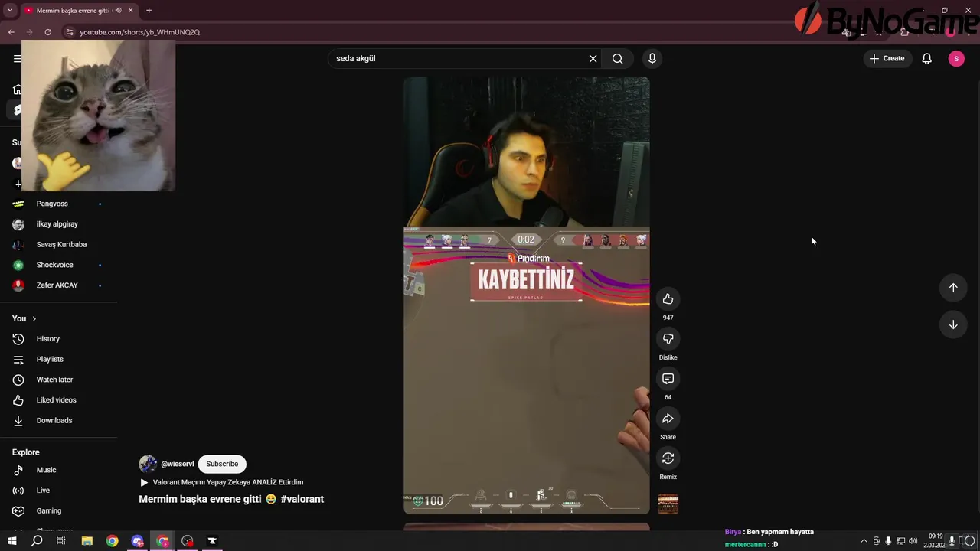The image size is (980, 551).
Task: Close the Mermim başka evrene gitti tab
Action: [131, 11]
